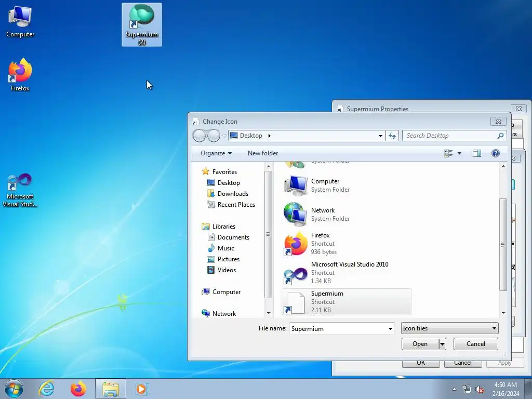
Task: Open Downloads under Favorites
Action: point(228,193)
